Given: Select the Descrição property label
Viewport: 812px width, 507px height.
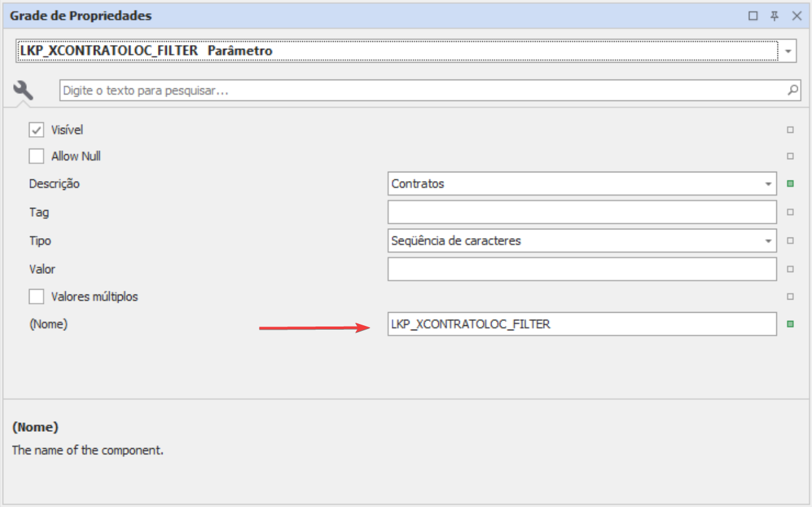Looking at the screenshot, I should tap(55, 184).
